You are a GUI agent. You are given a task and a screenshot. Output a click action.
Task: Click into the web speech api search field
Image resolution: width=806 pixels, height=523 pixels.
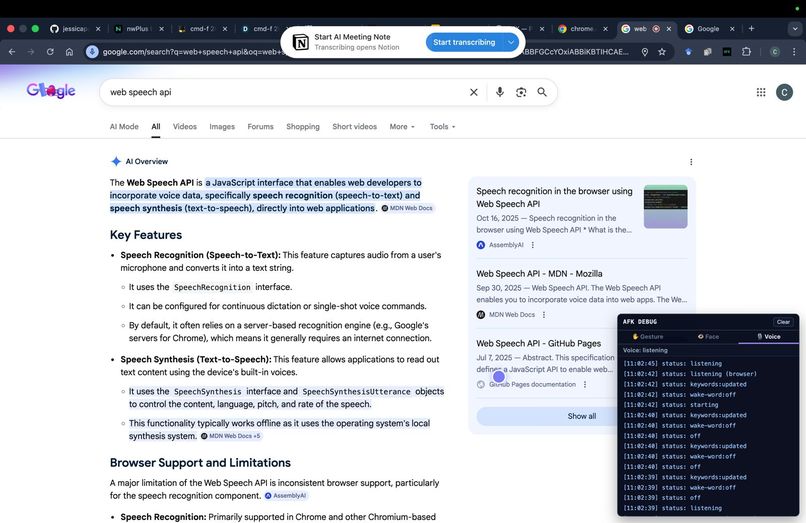[285, 92]
